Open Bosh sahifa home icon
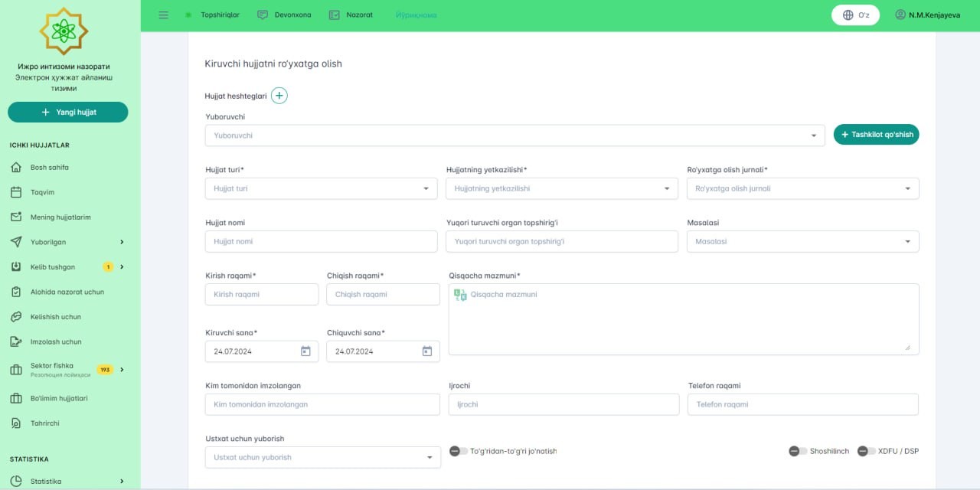Screen dimensions: 980x490 pyautogui.click(x=16, y=168)
